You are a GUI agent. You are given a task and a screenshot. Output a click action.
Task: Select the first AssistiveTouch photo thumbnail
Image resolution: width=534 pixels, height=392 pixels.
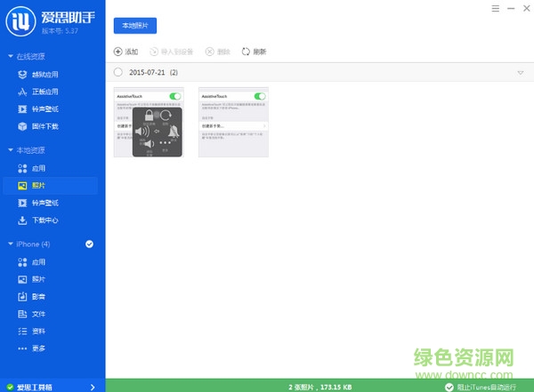(x=148, y=123)
